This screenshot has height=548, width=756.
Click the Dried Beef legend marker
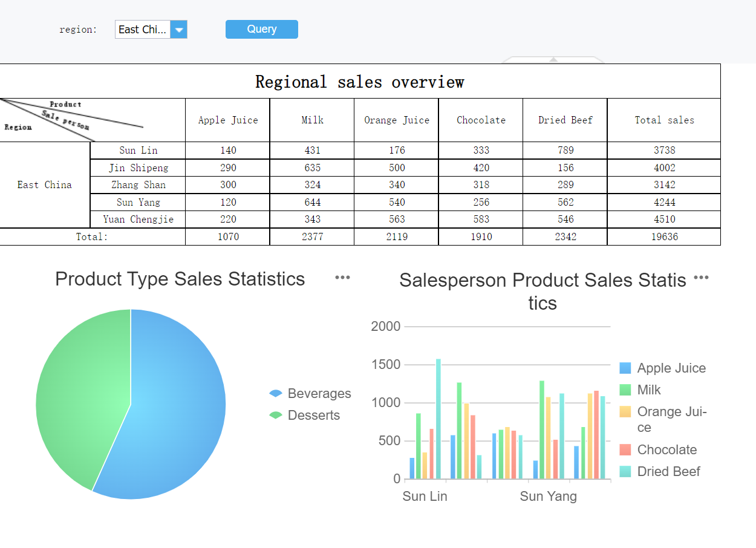click(624, 472)
